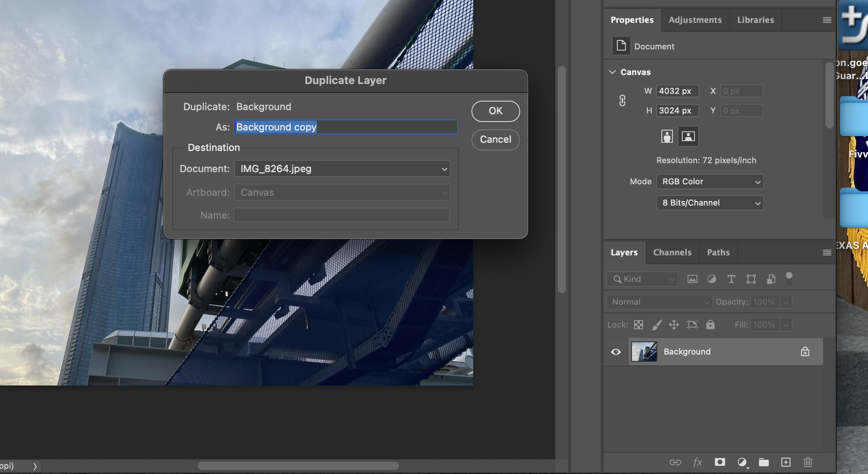868x474 pixels.
Task: Create new fill or adjustment layer icon
Action: click(x=742, y=462)
